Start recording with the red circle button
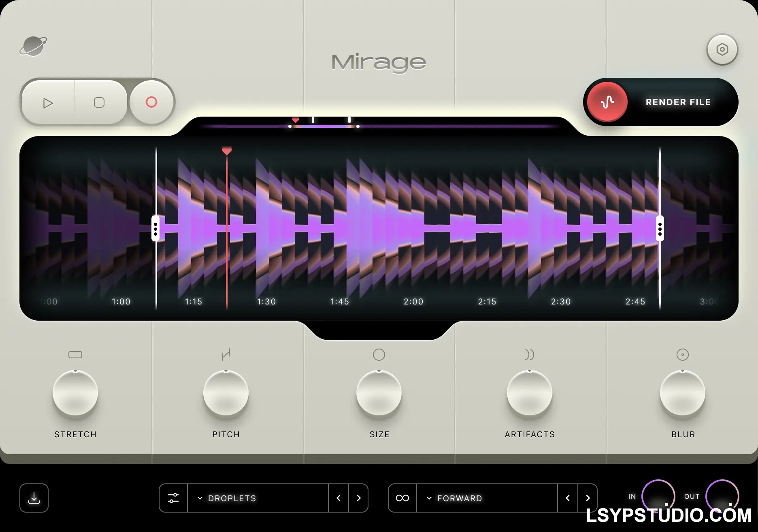The width and height of the screenshot is (758, 532). coord(151,102)
